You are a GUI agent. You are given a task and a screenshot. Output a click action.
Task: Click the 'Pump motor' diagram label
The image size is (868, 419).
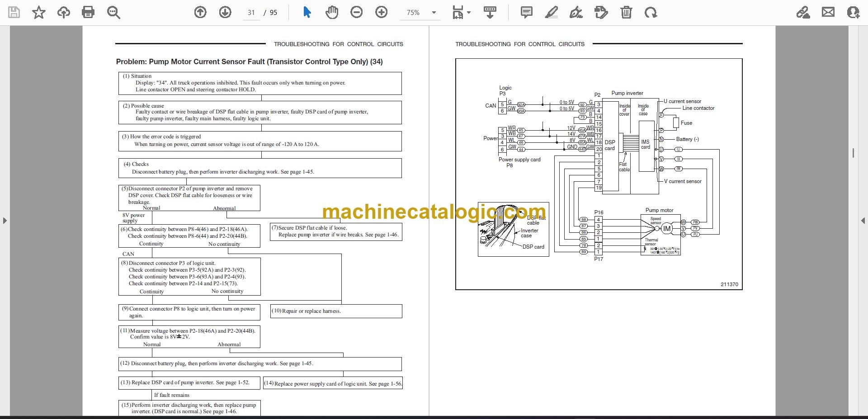(659, 210)
